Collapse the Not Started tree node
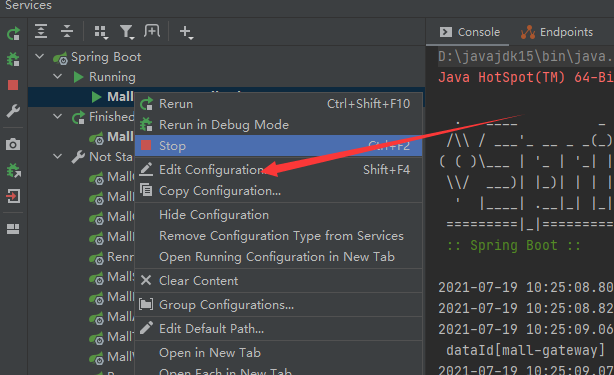This screenshot has height=375, width=614. pos(58,157)
